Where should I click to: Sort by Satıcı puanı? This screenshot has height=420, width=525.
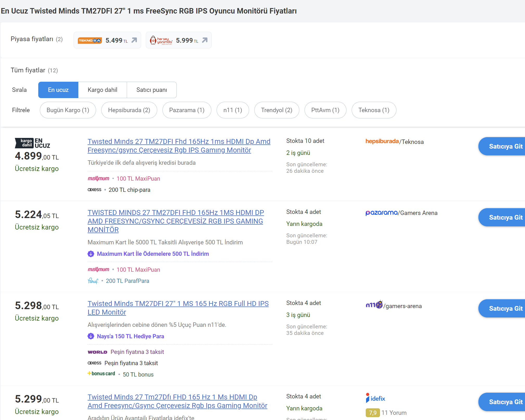click(x=151, y=90)
